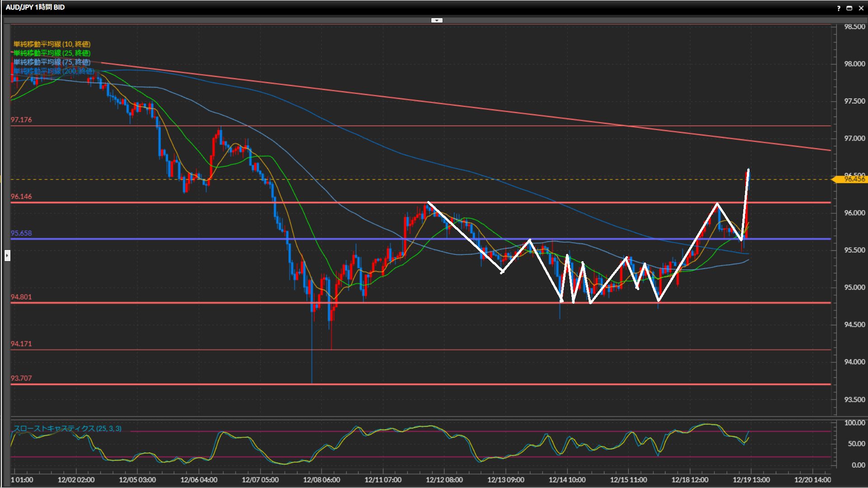Click the 93.707 horizontal line label
The height and width of the screenshot is (488, 868).
click(21, 378)
